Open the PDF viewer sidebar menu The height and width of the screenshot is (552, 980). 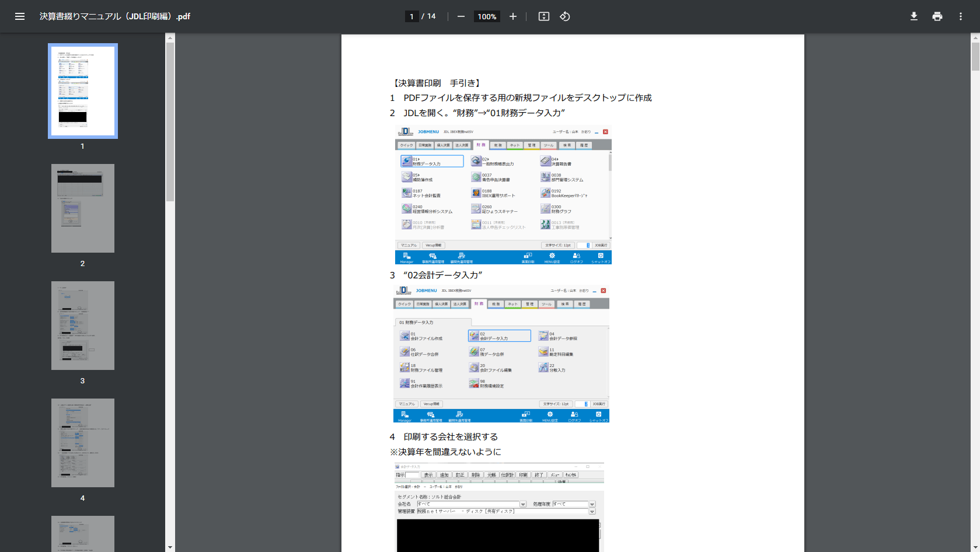pos(19,16)
